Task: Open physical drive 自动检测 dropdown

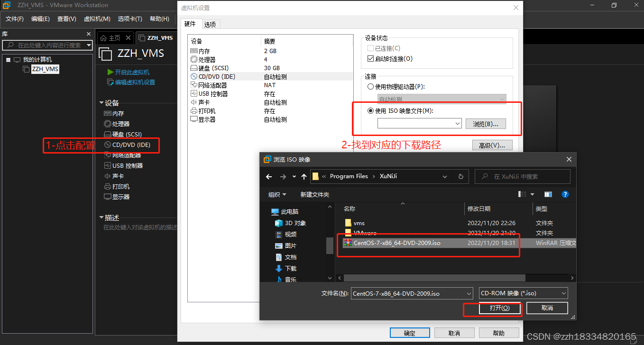Action: 442,99
